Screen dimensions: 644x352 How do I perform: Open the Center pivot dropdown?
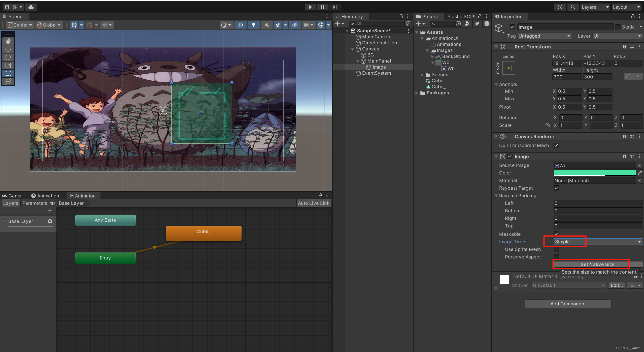(20, 25)
